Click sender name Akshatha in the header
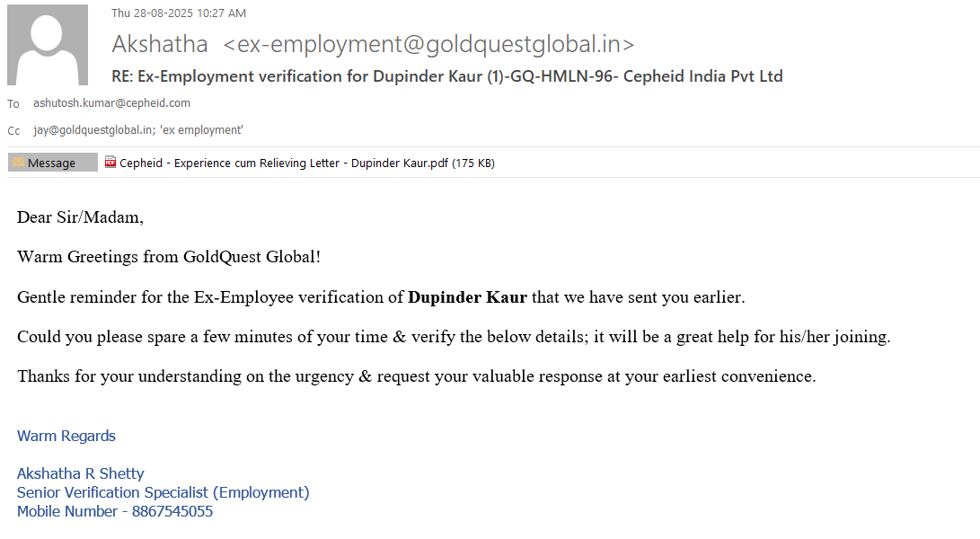The height and width of the screenshot is (539, 980). (x=160, y=44)
